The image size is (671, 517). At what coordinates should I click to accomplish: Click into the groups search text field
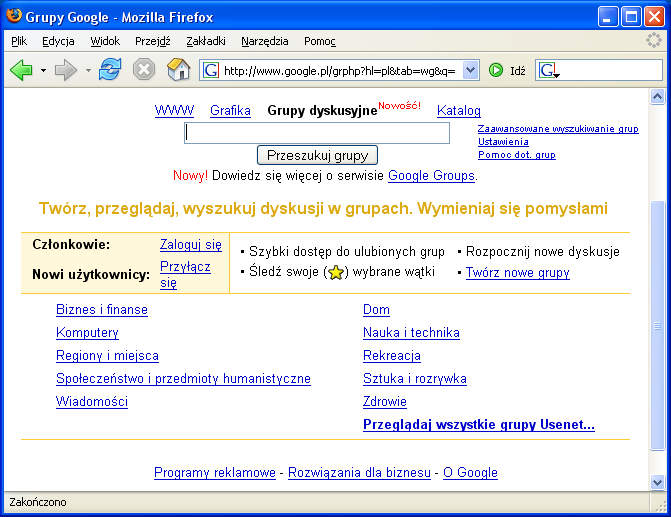pos(317,133)
